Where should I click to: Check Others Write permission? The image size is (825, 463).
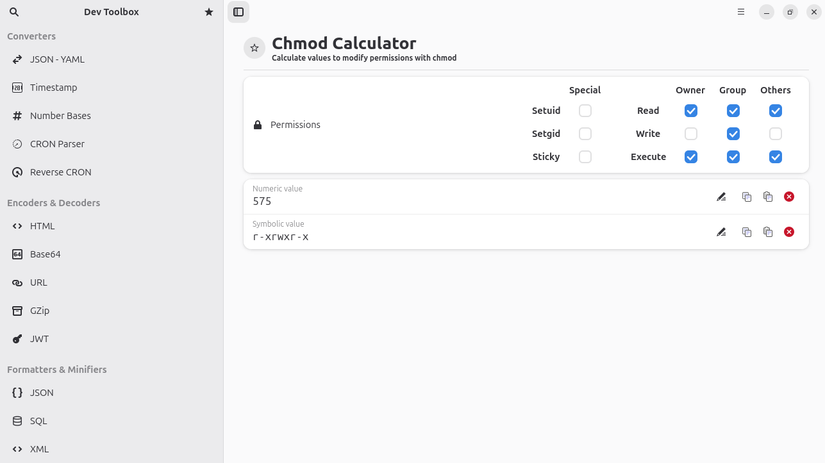(776, 134)
